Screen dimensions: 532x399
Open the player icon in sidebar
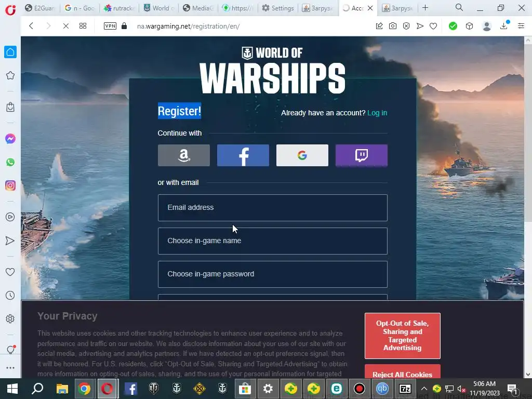click(x=10, y=217)
